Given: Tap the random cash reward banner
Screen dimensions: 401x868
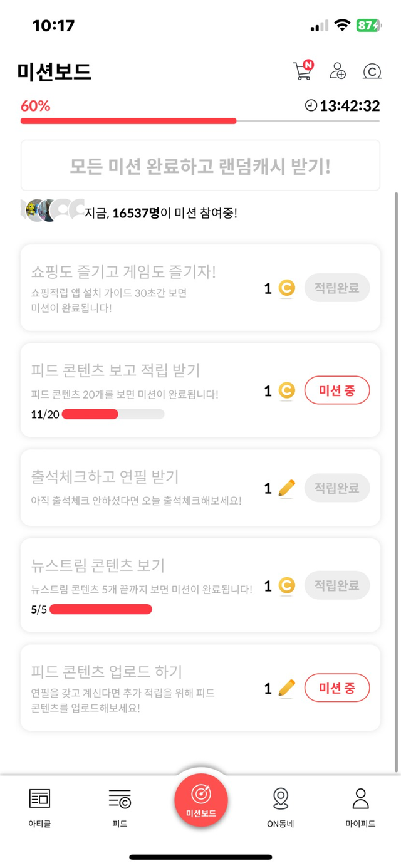Looking at the screenshot, I should 200,166.
